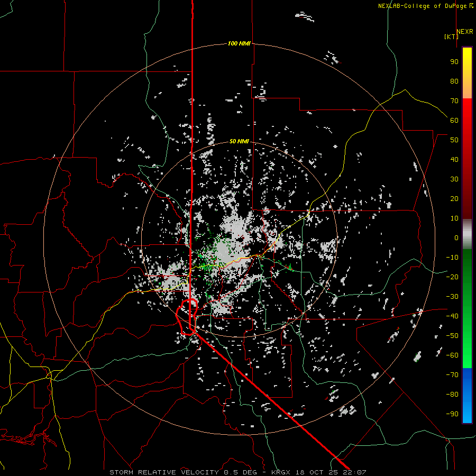Click the -20 knot scale value
Viewport: 476px width, 476px height.
tap(452, 277)
